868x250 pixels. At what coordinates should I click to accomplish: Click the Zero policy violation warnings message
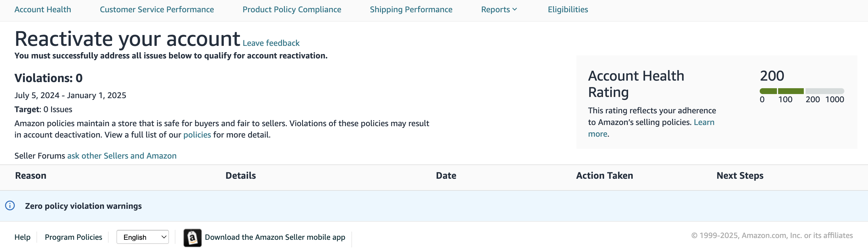pos(83,206)
